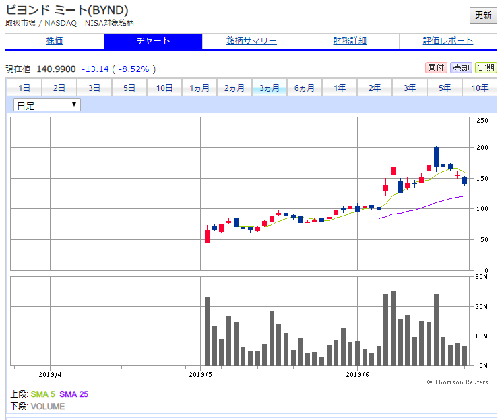The width and height of the screenshot is (504, 420).
Task: Click the 2019/5 date axis label
Action: pyautogui.click(x=200, y=375)
